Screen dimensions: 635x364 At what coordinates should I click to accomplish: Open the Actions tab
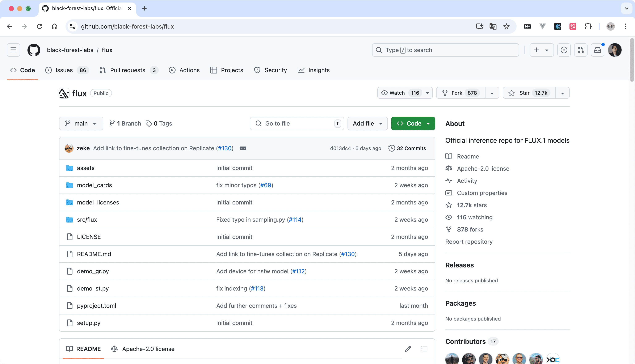184,70
